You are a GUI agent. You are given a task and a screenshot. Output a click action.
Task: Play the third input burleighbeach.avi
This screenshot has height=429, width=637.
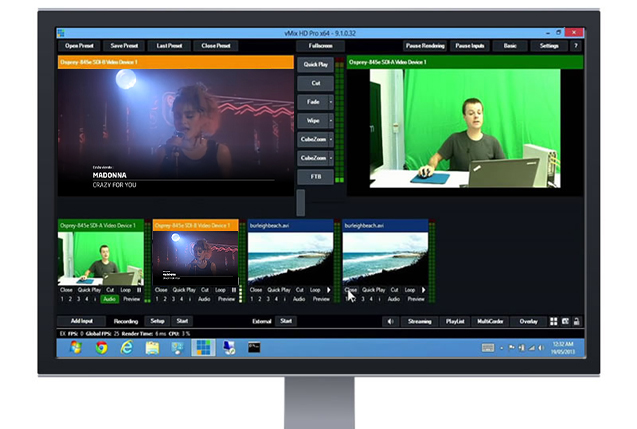(327, 290)
